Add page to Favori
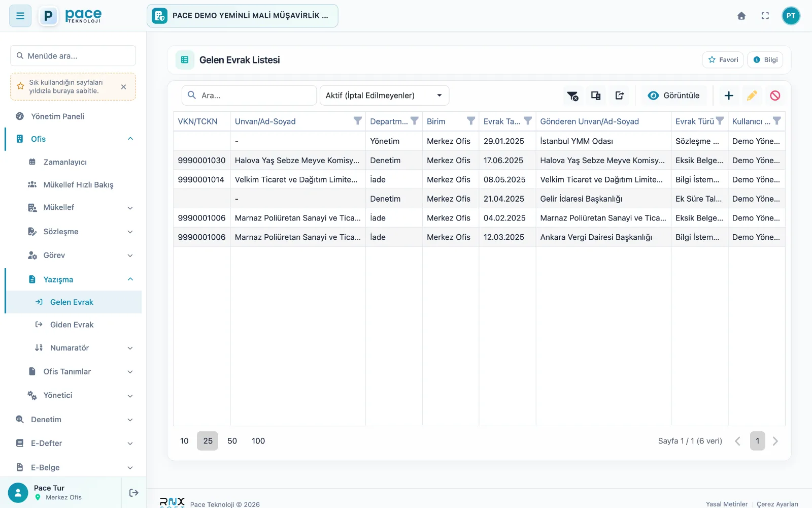This screenshot has width=812, height=508. coord(723,60)
